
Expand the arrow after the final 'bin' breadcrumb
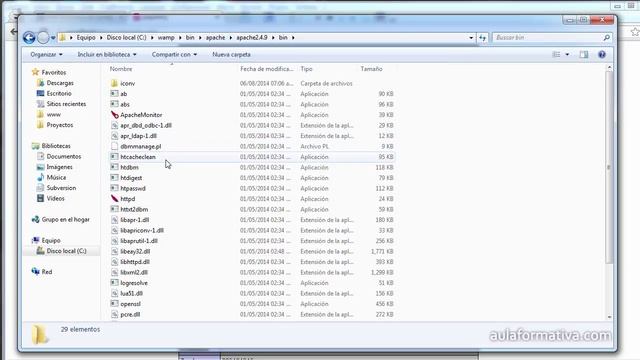click(293, 38)
